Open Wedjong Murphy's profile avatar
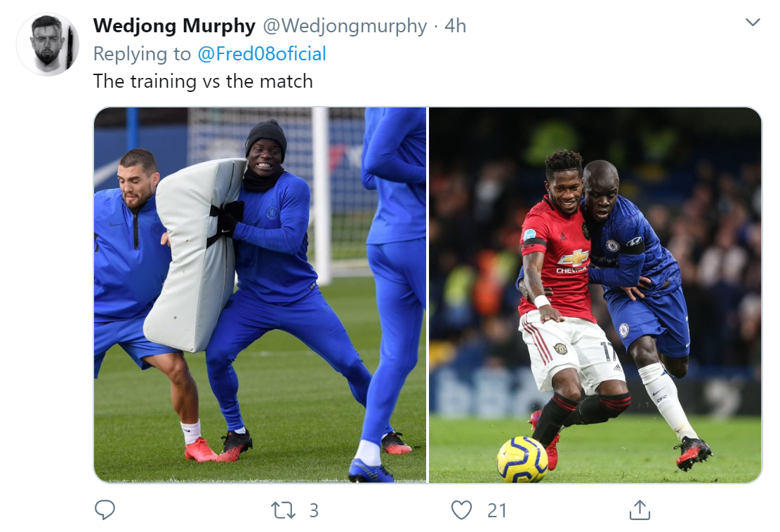The width and height of the screenshot is (780, 532). 48,44
